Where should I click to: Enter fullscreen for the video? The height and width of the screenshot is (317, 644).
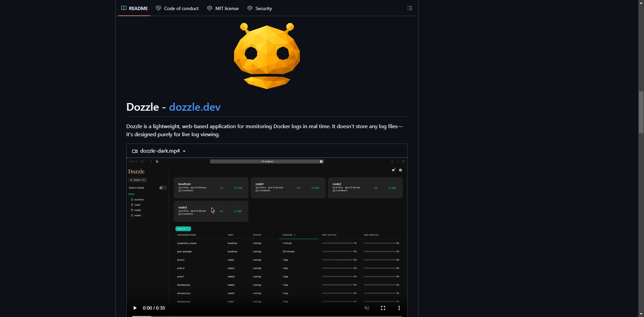click(x=383, y=308)
